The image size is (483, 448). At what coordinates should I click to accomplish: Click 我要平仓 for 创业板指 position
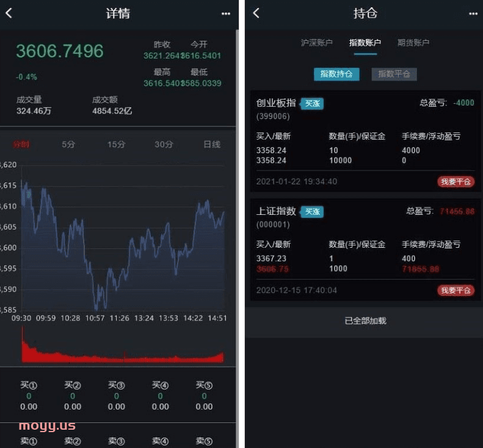pos(456,182)
